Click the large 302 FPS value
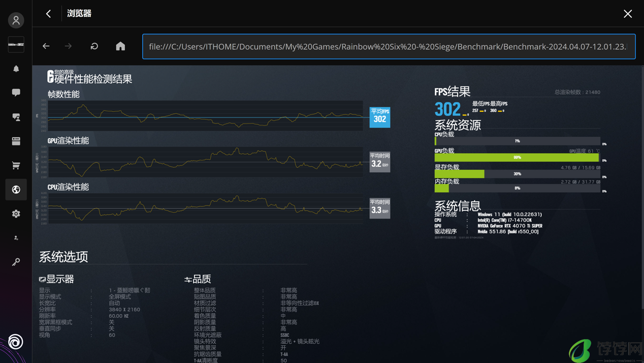 pyautogui.click(x=447, y=109)
